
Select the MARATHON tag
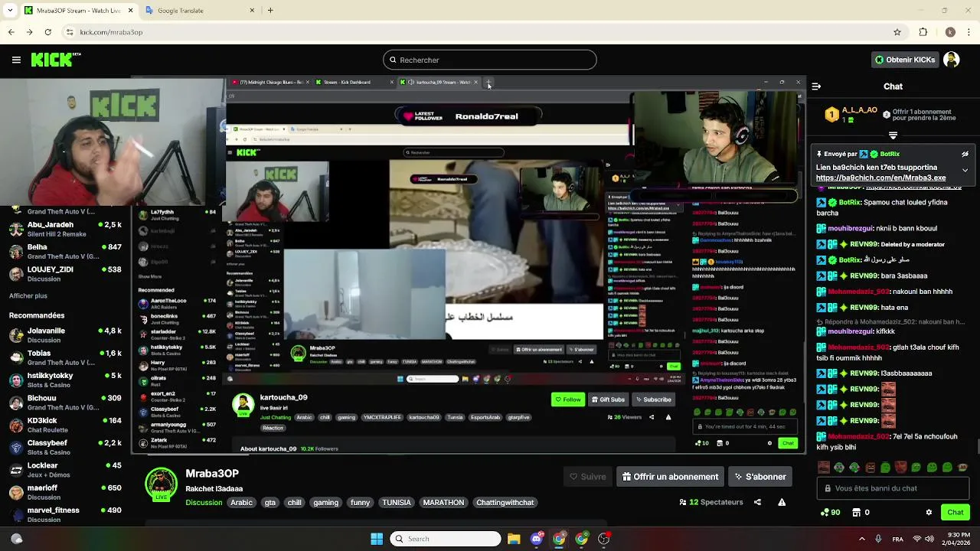pos(443,503)
